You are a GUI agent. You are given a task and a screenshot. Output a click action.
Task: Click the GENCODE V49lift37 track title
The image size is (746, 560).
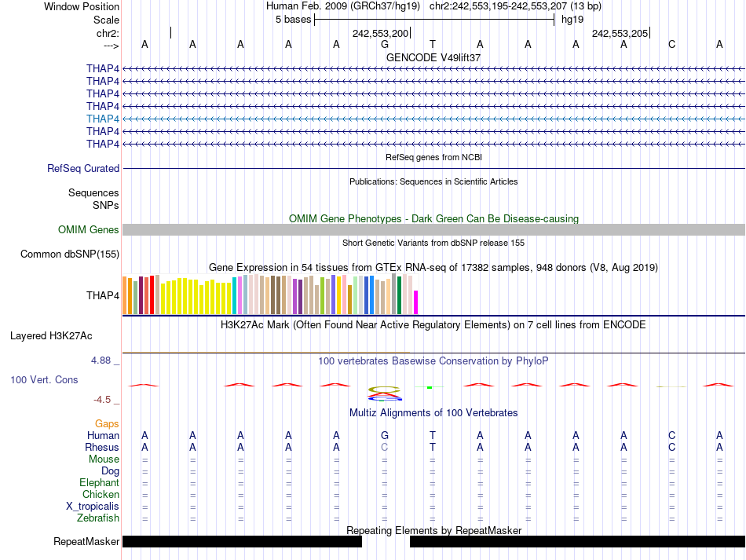tap(433, 57)
